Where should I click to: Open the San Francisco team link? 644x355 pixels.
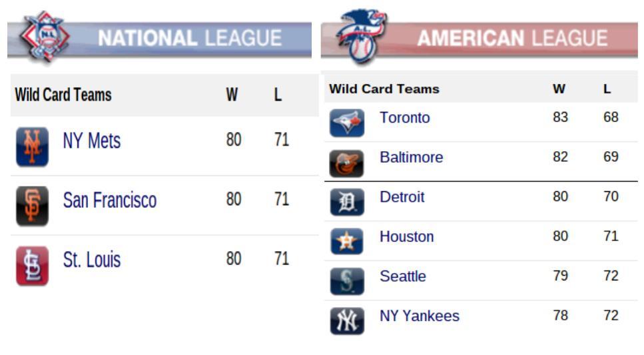point(110,200)
